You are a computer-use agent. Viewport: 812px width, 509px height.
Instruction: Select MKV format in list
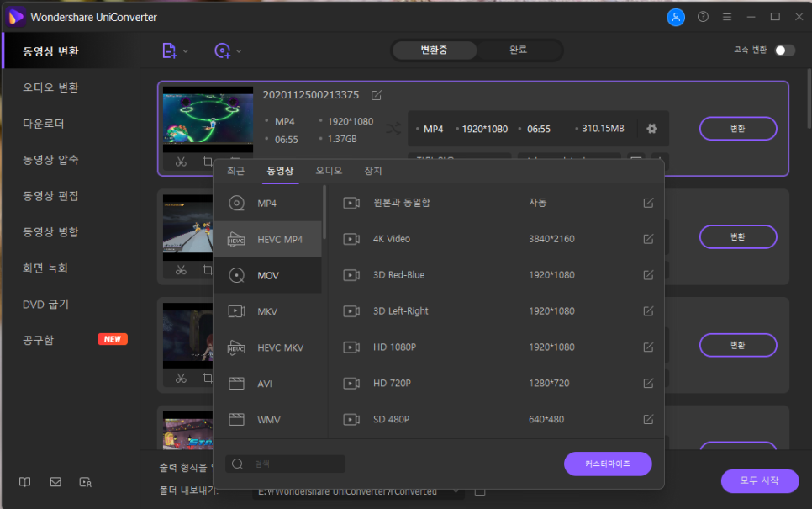pyautogui.click(x=268, y=311)
